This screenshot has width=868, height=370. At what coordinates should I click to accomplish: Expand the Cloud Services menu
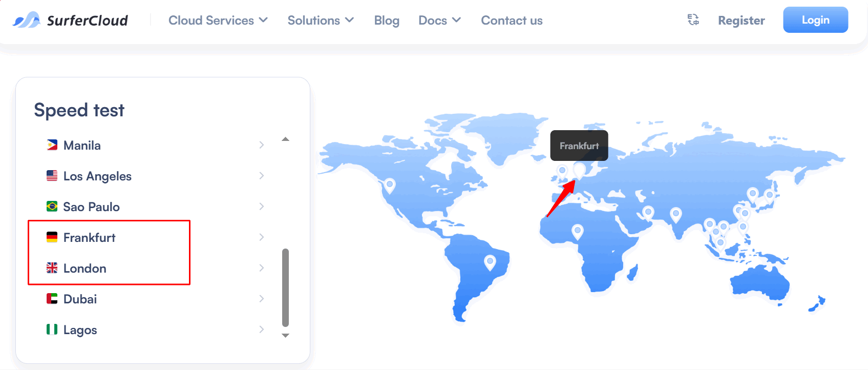pos(218,20)
